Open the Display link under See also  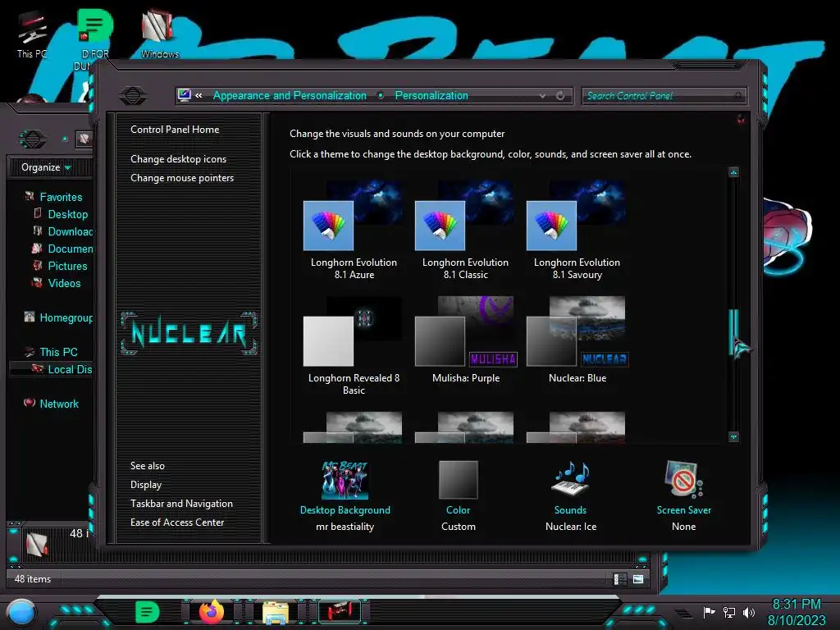[146, 485]
